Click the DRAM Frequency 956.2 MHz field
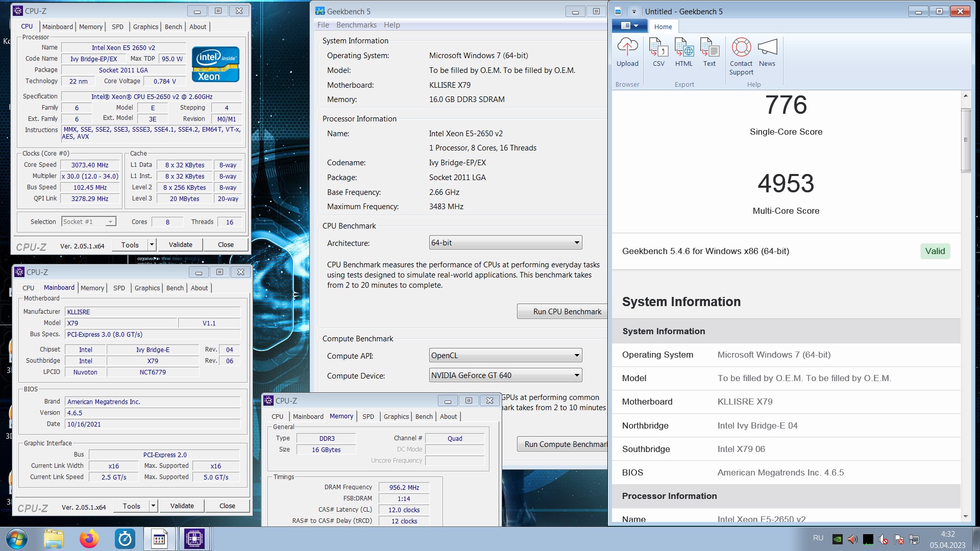980x551 pixels. pyautogui.click(x=404, y=487)
